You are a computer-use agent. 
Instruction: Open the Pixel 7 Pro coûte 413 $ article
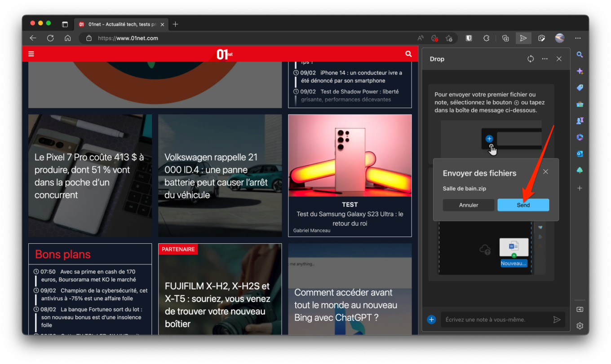click(90, 176)
